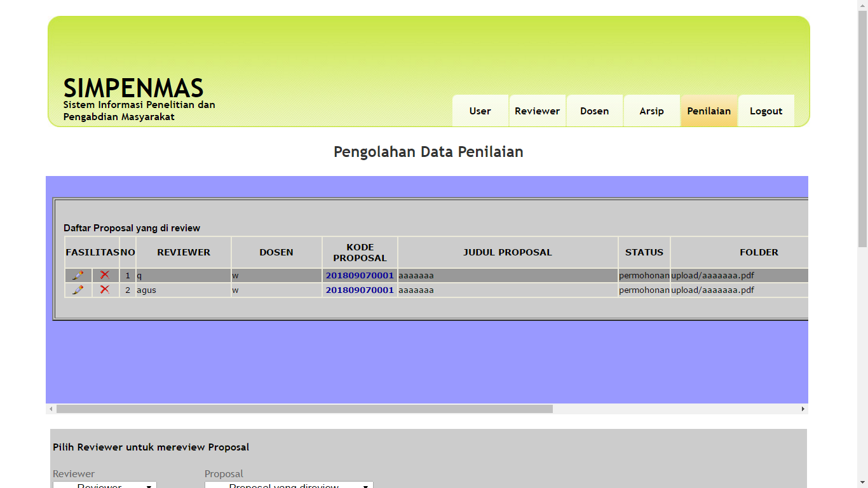868x488 pixels.
Task: Expand the Proposal yang direview dropdown
Action: (288, 485)
